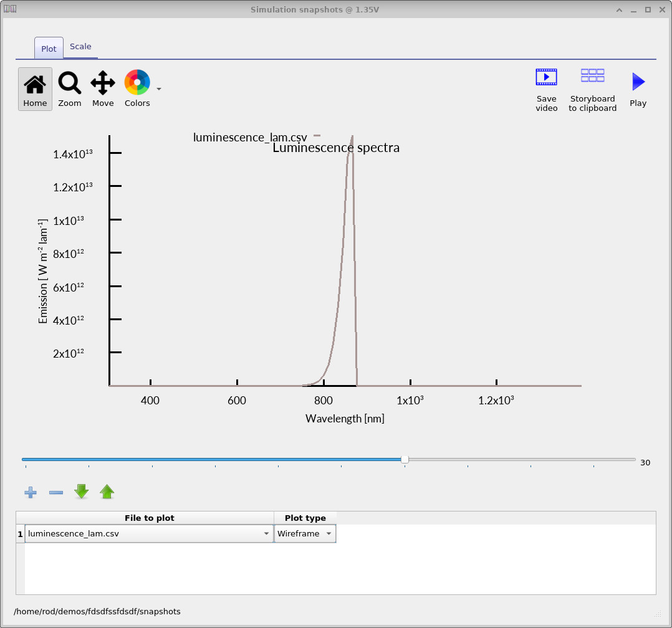Click the window resize grip corner
672x628 pixels.
(658, 614)
